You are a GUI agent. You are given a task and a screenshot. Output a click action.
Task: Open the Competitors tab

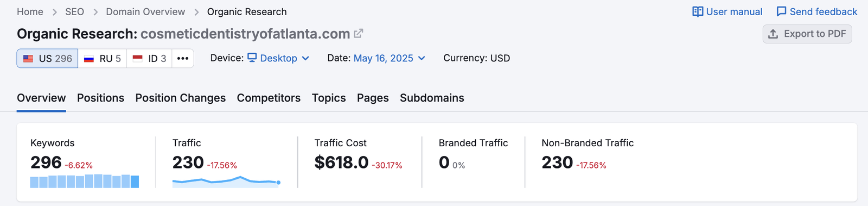tap(269, 98)
